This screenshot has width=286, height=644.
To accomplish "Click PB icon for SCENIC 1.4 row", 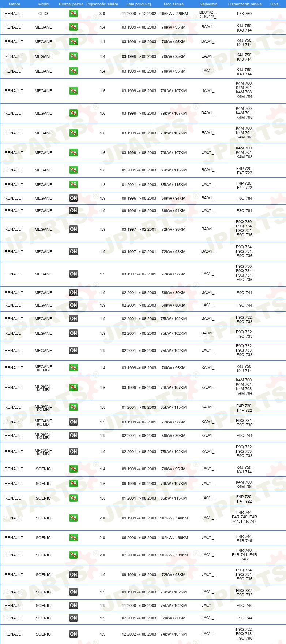I will pyautogui.click(x=74, y=469).
